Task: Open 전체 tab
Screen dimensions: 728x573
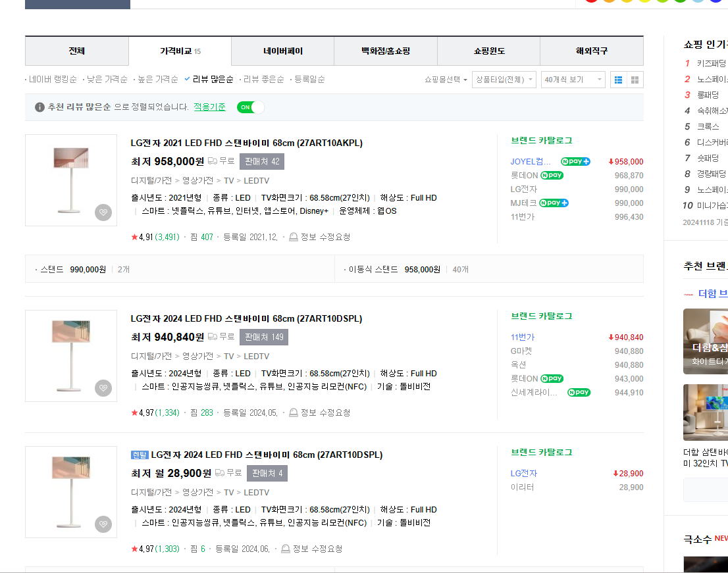Action: tap(76, 51)
